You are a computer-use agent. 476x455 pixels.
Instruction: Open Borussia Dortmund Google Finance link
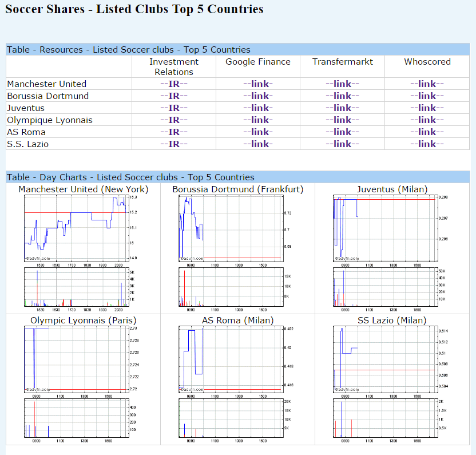(x=258, y=96)
